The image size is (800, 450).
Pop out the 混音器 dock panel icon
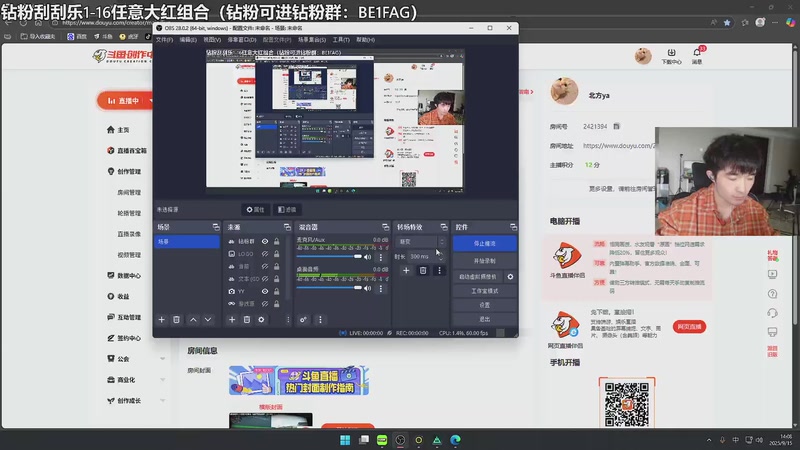click(x=385, y=227)
